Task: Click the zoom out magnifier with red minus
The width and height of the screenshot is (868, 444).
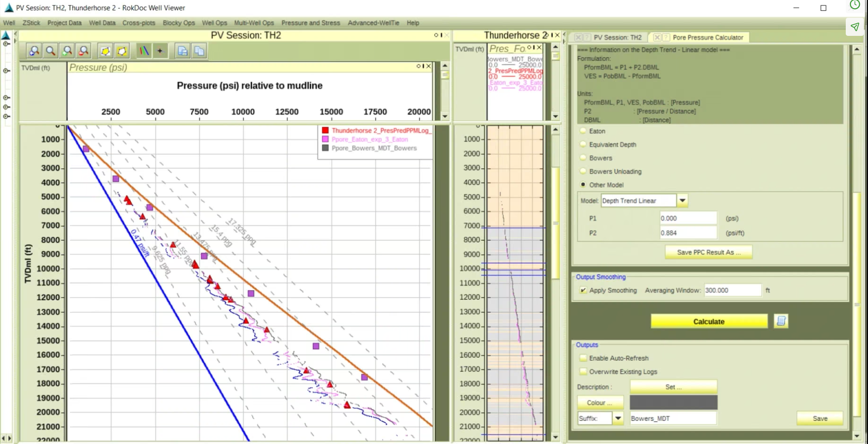Action: 84,51
